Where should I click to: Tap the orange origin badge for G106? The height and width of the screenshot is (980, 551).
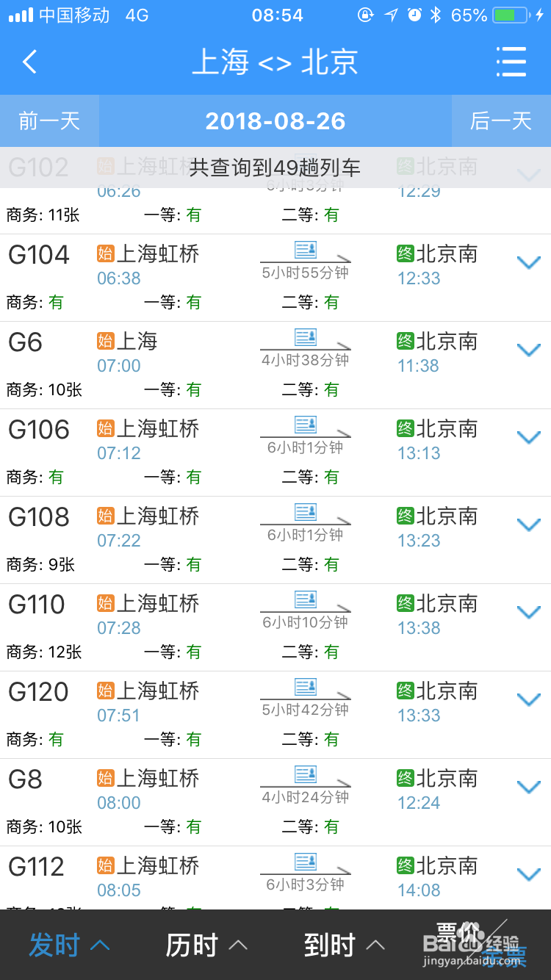pyautogui.click(x=106, y=429)
